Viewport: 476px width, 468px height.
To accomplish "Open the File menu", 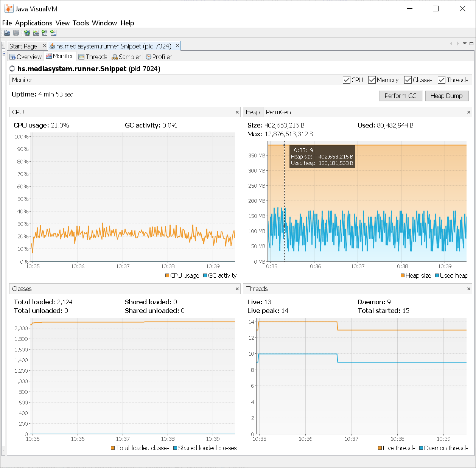I will coord(7,23).
